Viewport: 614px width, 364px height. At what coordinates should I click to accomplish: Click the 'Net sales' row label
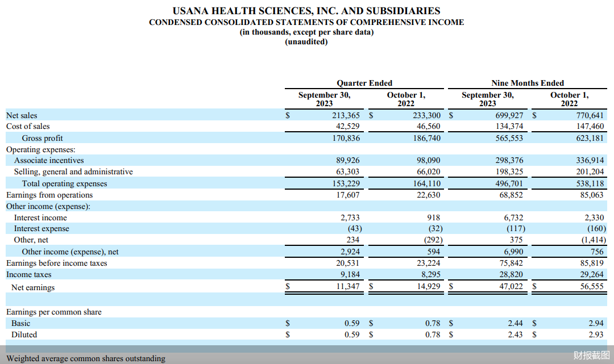(22, 115)
